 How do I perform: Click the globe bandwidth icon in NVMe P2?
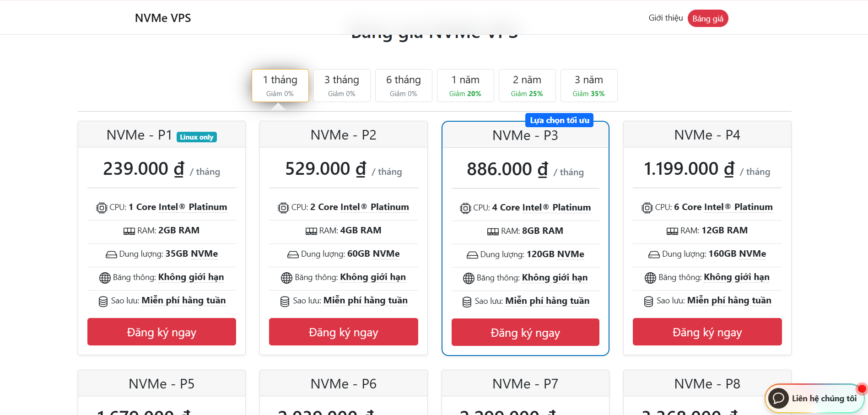[286, 278]
